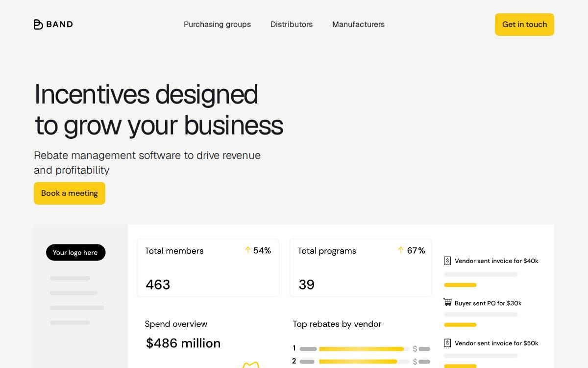Screen dimensions: 588x368
Task: Click the Get in touch button
Action: point(524,25)
